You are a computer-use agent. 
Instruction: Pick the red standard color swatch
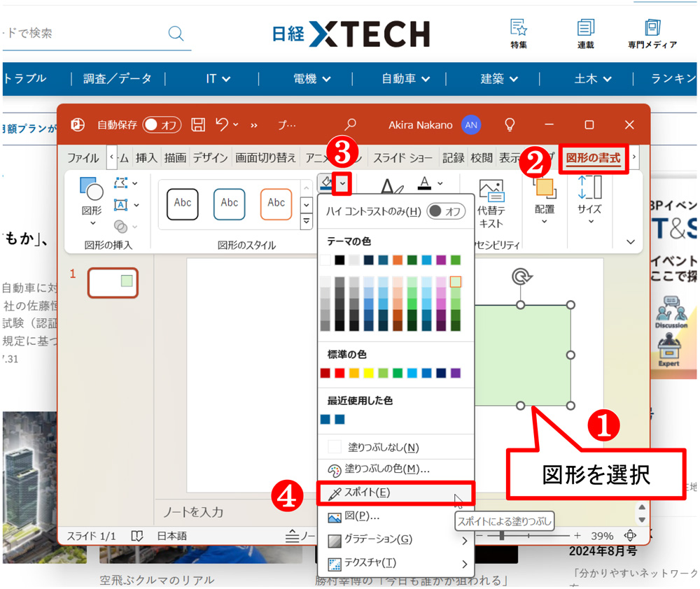(339, 373)
